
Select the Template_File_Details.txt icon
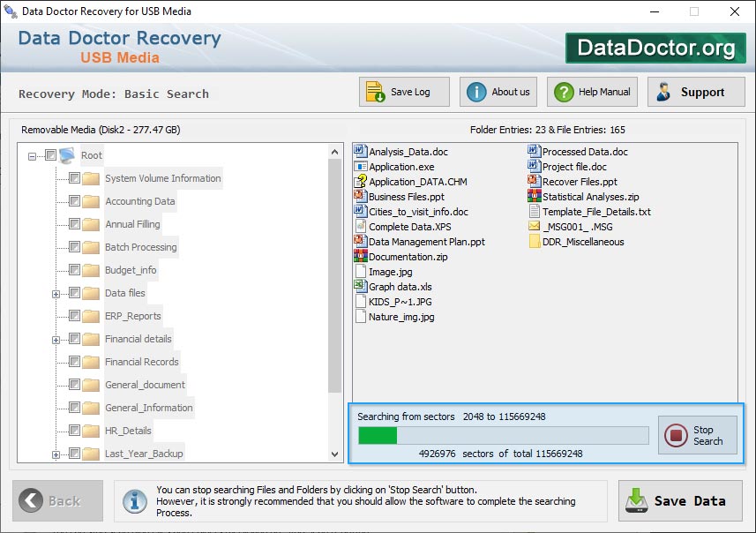(534, 211)
